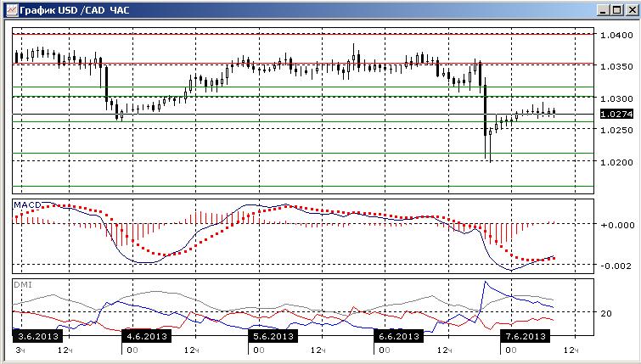Select the 3.6.2013 date marker
Viewport: 641px width, 364px height.
click(x=38, y=337)
